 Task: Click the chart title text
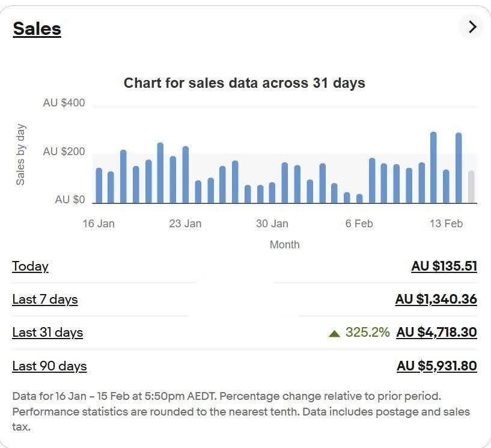click(x=244, y=83)
